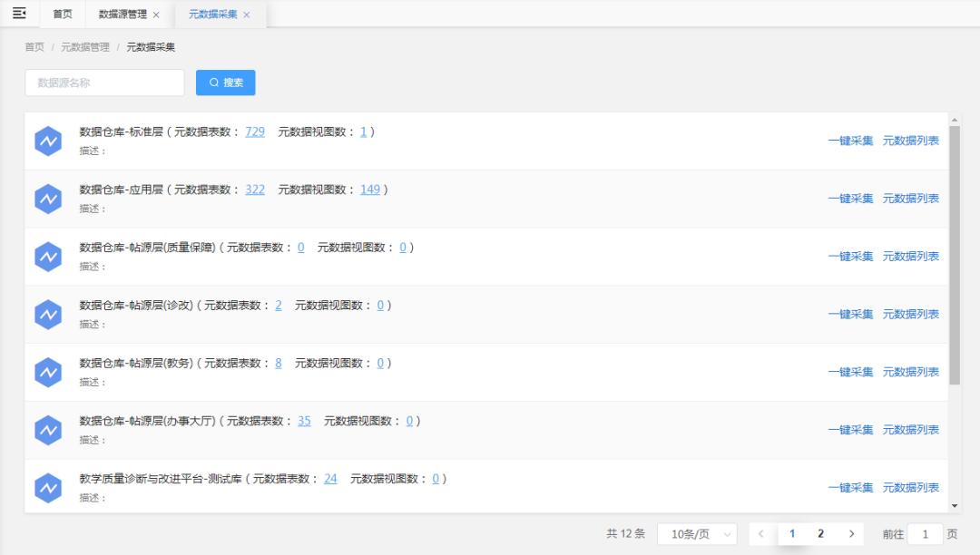Click the 数据仓库-应用层 datasource hexagon icon
This screenshot has height=555, width=980.
click(x=47, y=199)
